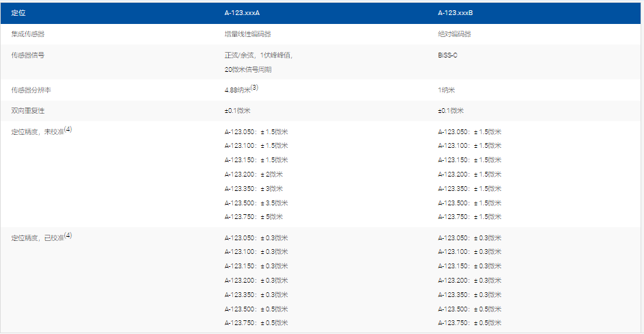Image resolution: width=644 pixels, height=334 pixels.
Task: Select 已校准 A-123.500: ±0.5微米 in xxxA column
Action: pyautogui.click(x=256, y=309)
